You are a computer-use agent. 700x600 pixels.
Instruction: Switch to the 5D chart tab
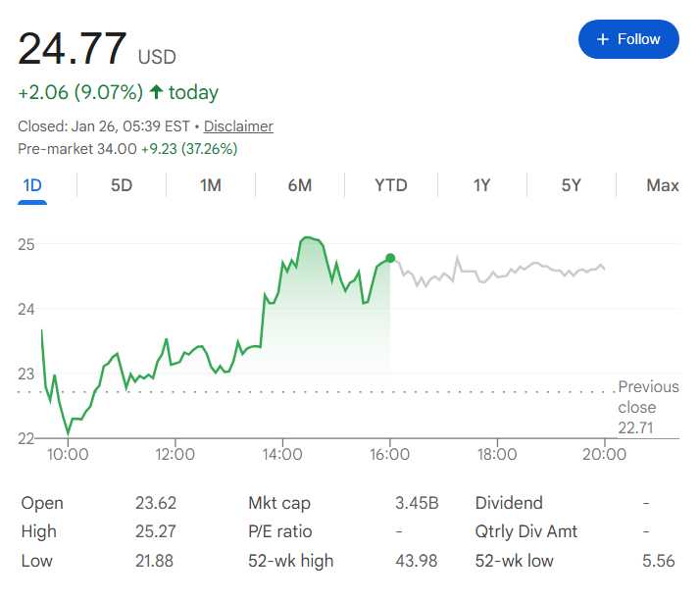pos(122,185)
